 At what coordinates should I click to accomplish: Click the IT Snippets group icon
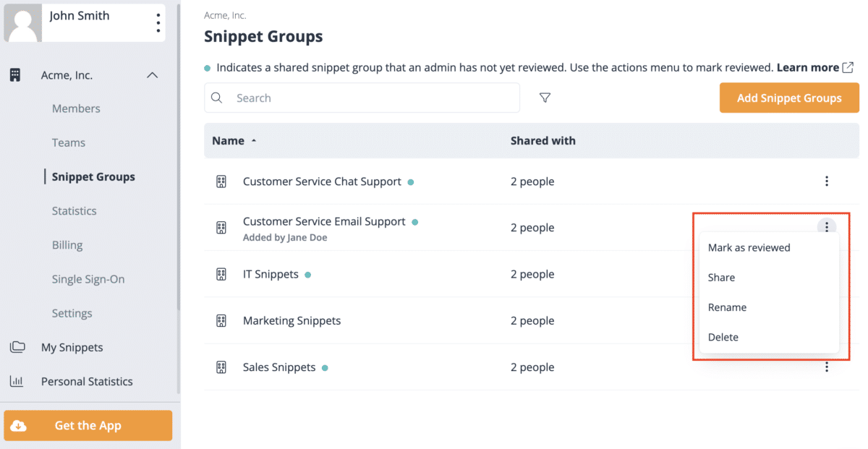(x=221, y=275)
